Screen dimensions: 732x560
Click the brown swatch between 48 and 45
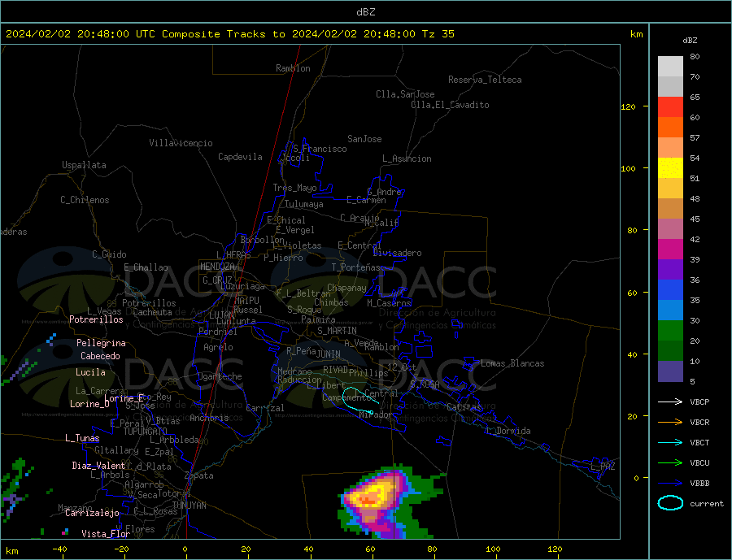click(x=670, y=209)
